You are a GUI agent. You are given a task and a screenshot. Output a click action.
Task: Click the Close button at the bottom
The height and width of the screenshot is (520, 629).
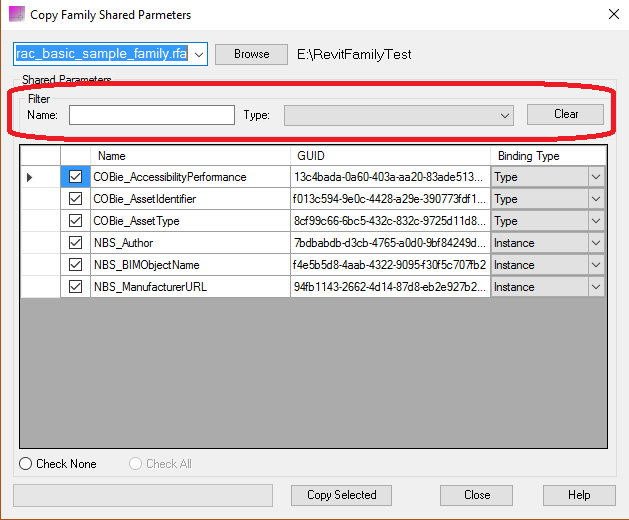click(477, 495)
